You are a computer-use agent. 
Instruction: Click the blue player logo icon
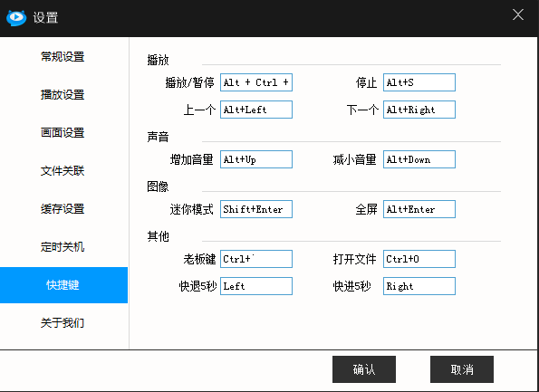click(x=16, y=17)
